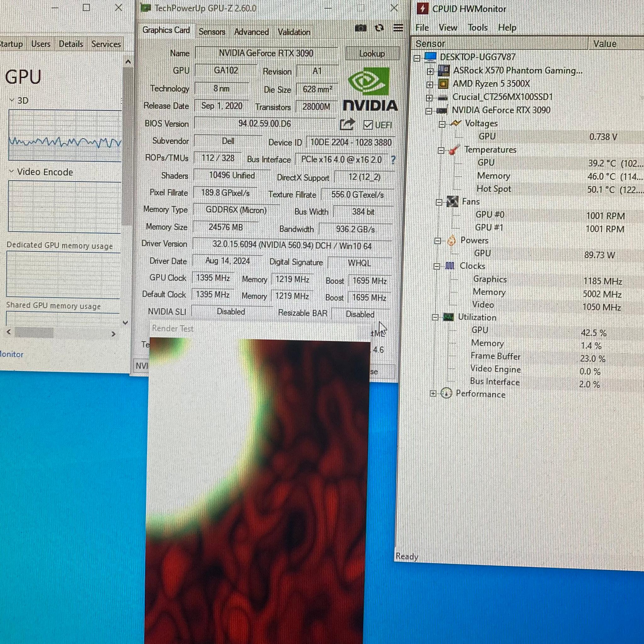Viewport: 644px width, 644px height.
Task: Click the BIOS export share icon
Action: click(x=347, y=124)
